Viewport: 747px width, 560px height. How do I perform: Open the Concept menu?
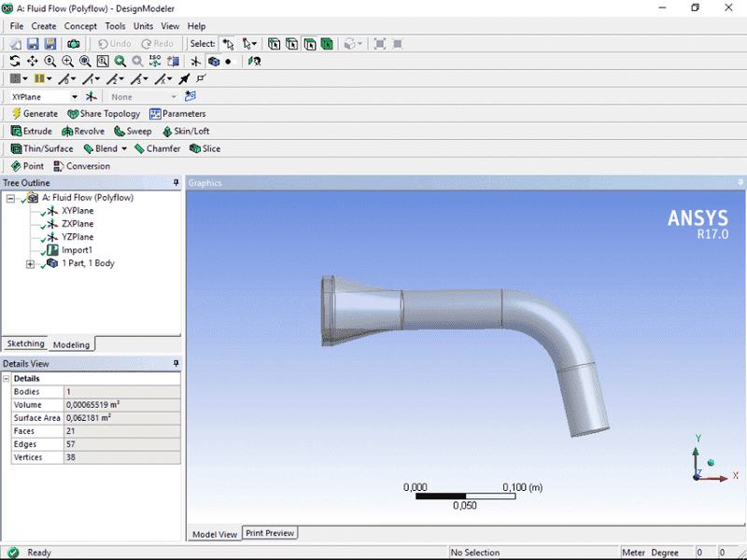[80, 26]
